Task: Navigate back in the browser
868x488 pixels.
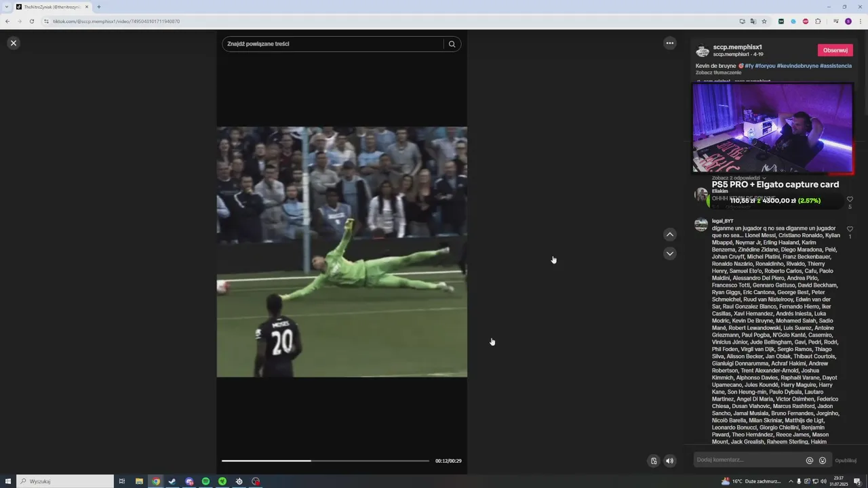Action: click(7, 21)
